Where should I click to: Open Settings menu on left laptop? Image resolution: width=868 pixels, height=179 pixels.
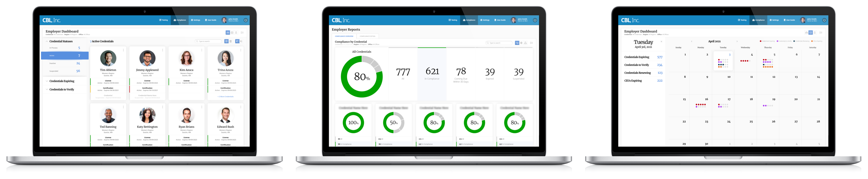pos(195,20)
